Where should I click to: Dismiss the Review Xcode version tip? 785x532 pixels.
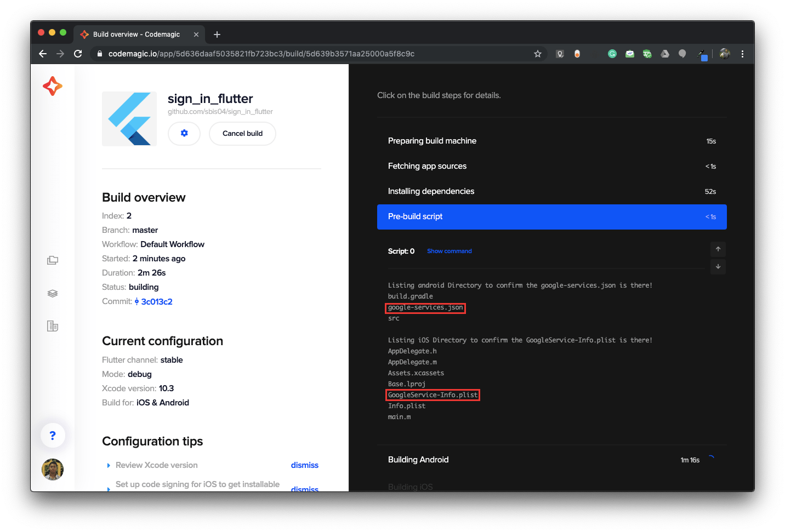point(304,465)
